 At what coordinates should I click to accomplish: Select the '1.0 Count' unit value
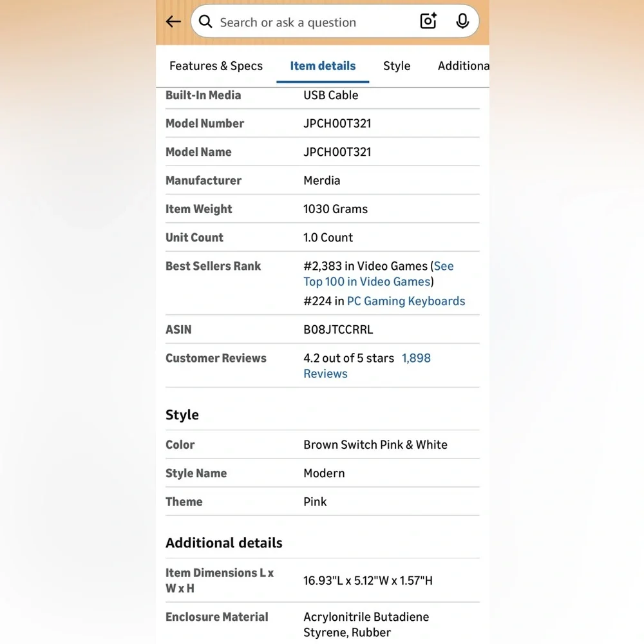click(x=328, y=238)
